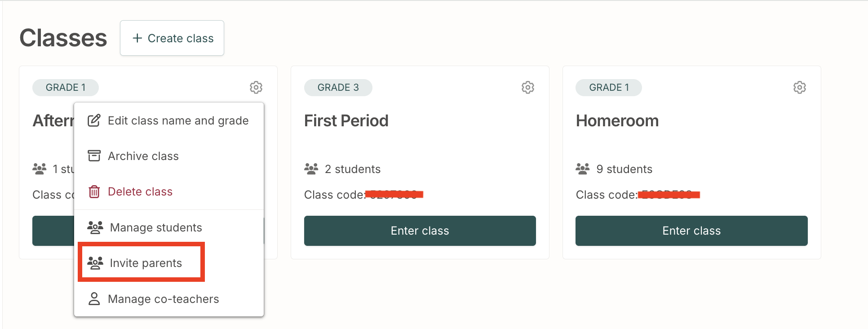The width and height of the screenshot is (868, 329).
Task: Click the GRADE 3 badge
Action: pos(338,88)
